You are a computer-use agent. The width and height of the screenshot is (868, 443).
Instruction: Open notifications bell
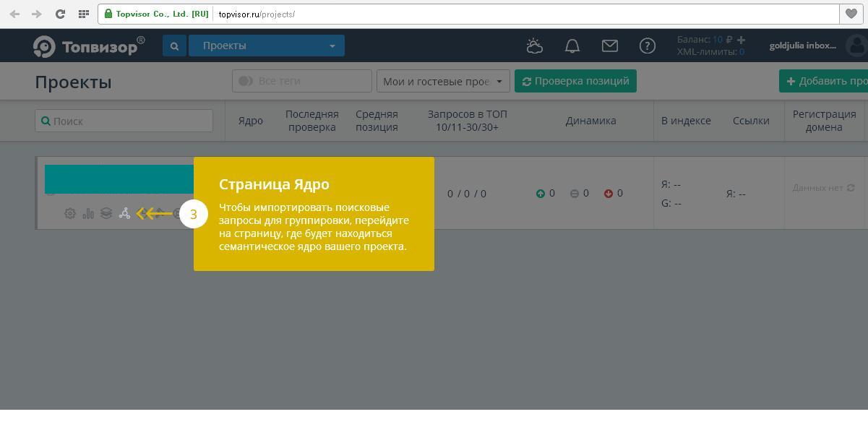pos(572,46)
